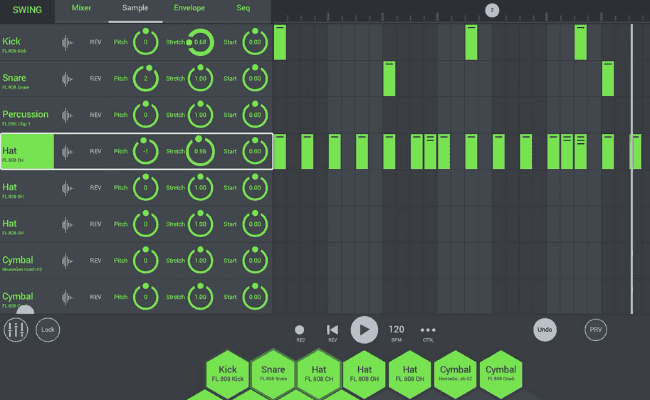Switch to the Sample tab
Viewport: 650px width, 400px height.
pos(135,8)
